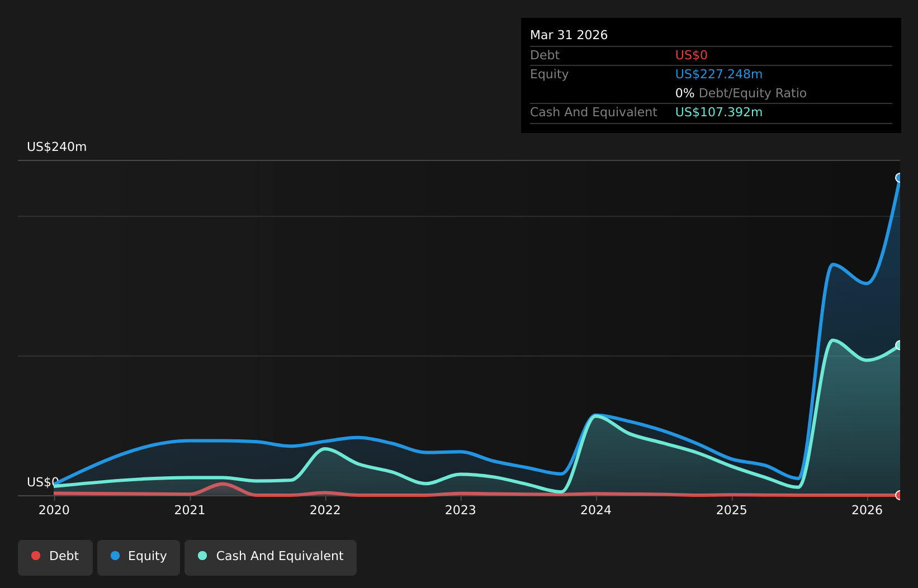The height and width of the screenshot is (588, 918).
Task: Toggle the Debt legend button
Action: click(x=55, y=557)
